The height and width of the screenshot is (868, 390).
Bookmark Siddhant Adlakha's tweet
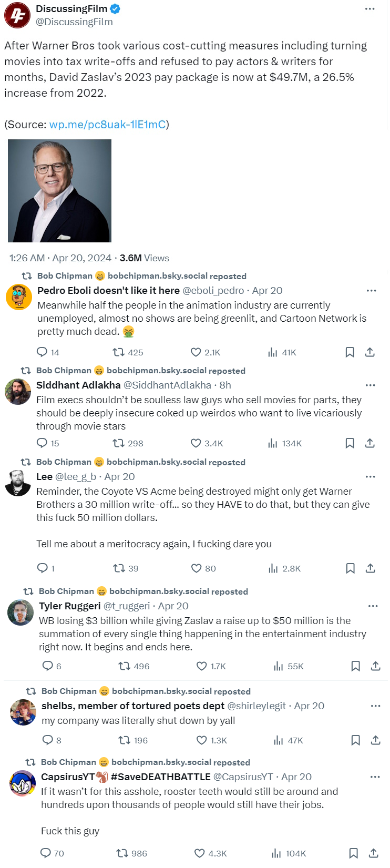click(x=350, y=443)
